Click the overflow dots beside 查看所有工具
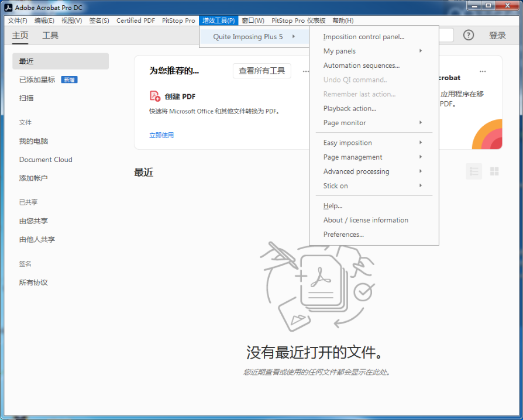Viewport: 523px width, 420px height. [305, 70]
